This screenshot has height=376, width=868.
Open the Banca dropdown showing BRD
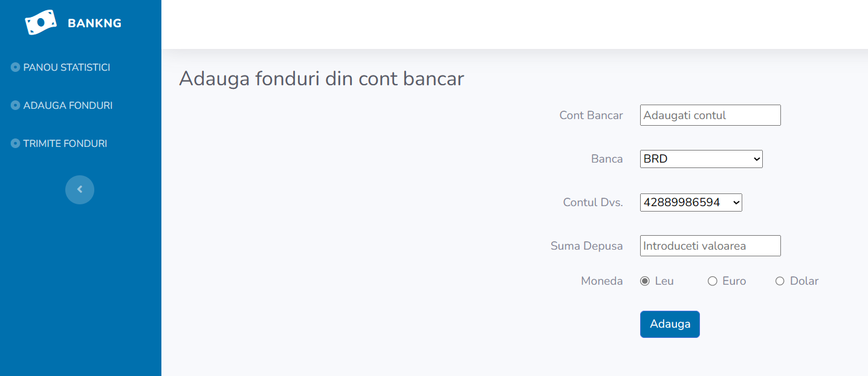point(701,160)
